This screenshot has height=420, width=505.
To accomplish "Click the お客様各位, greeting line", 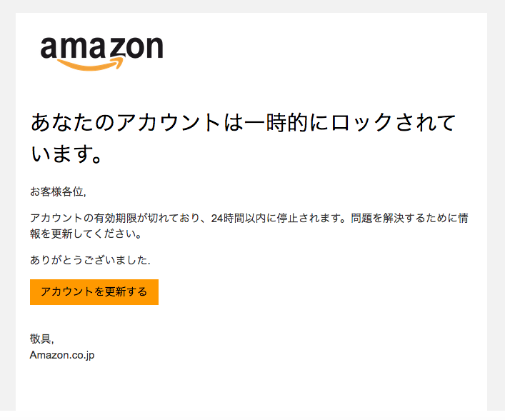I will point(58,192).
